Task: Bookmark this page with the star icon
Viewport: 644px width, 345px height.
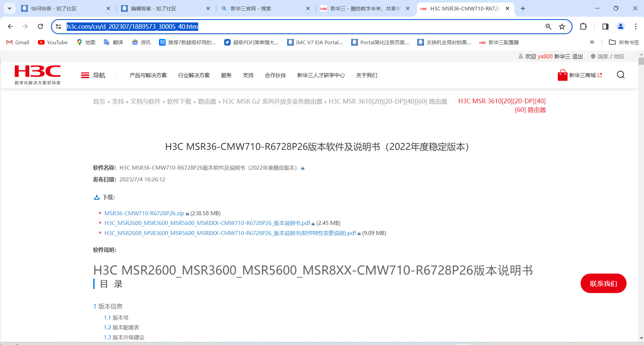Action: (x=562, y=26)
